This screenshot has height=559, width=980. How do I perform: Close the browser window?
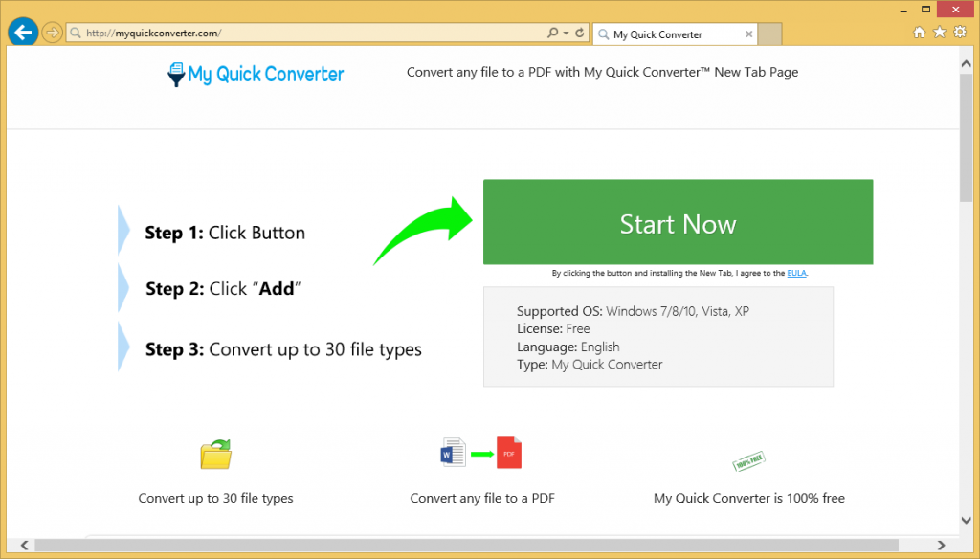pyautogui.click(x=956, y=10)
